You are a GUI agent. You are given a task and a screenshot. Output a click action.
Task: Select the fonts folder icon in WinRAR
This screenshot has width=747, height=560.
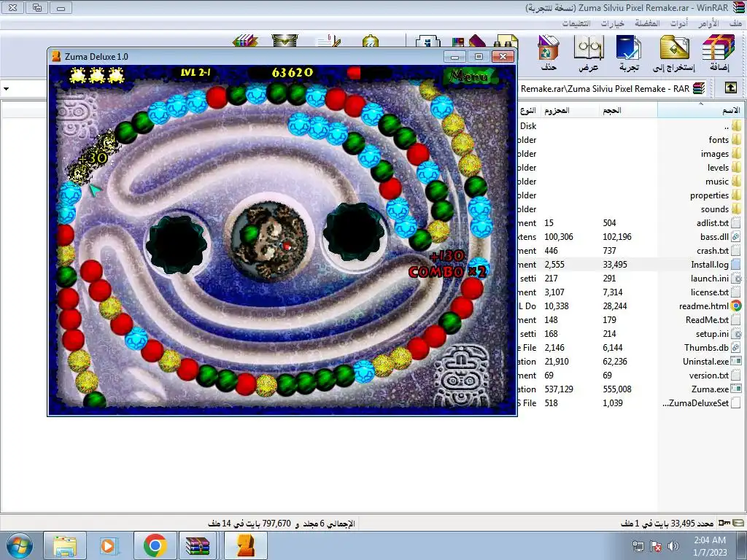pos(737,139)
